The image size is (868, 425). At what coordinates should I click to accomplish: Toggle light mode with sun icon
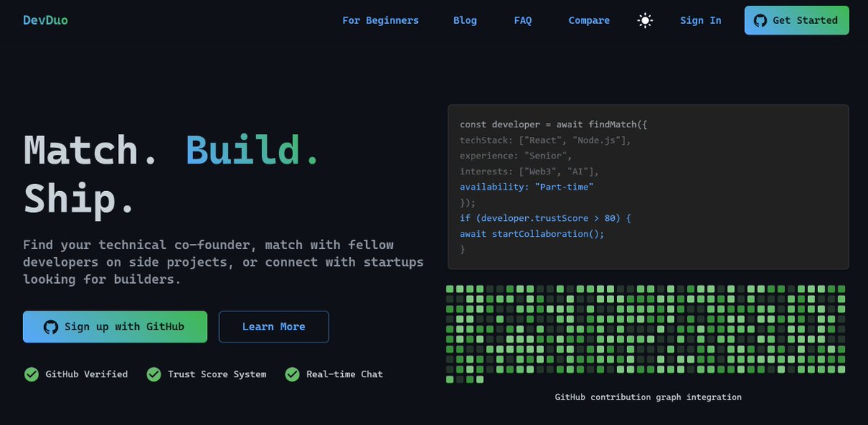[x=645, y=20]
